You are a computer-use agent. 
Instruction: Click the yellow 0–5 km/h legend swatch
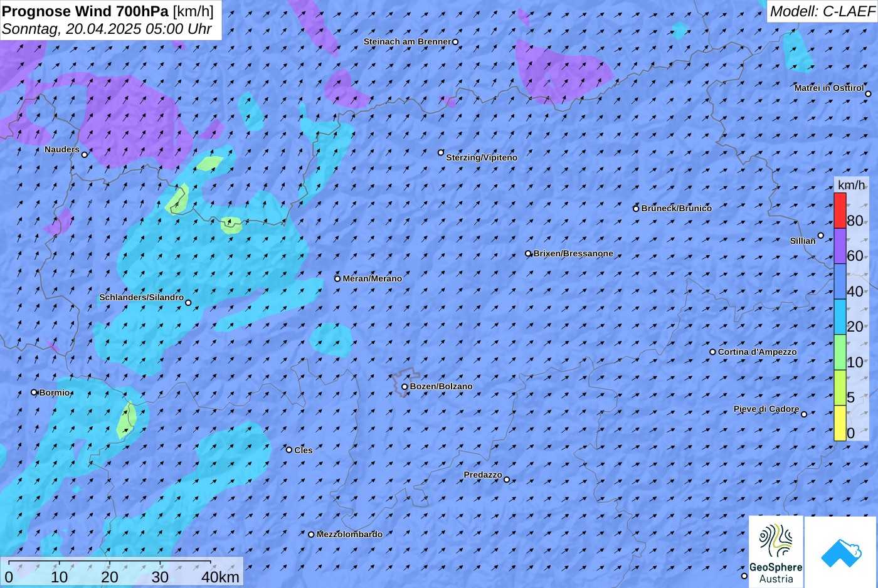click(840, 423)
